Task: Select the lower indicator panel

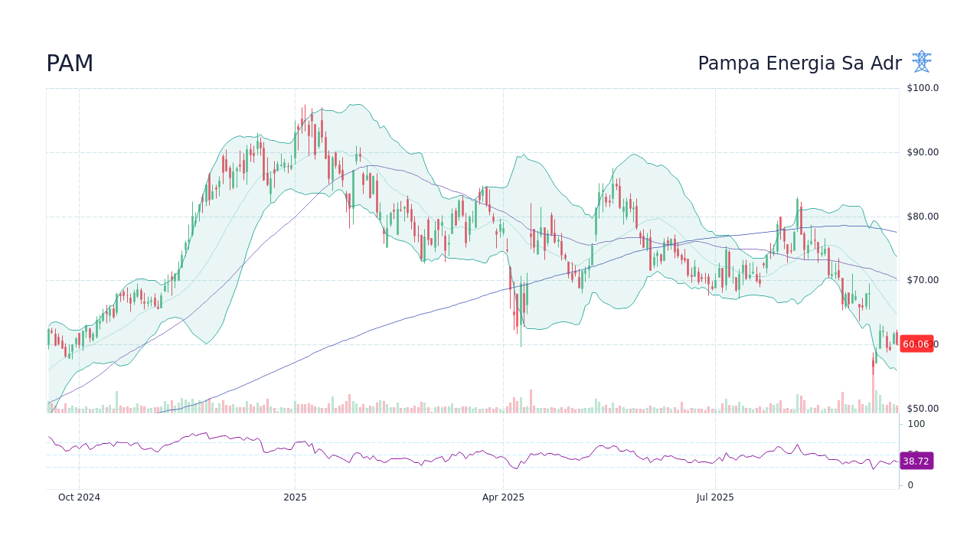Action: 459,455
